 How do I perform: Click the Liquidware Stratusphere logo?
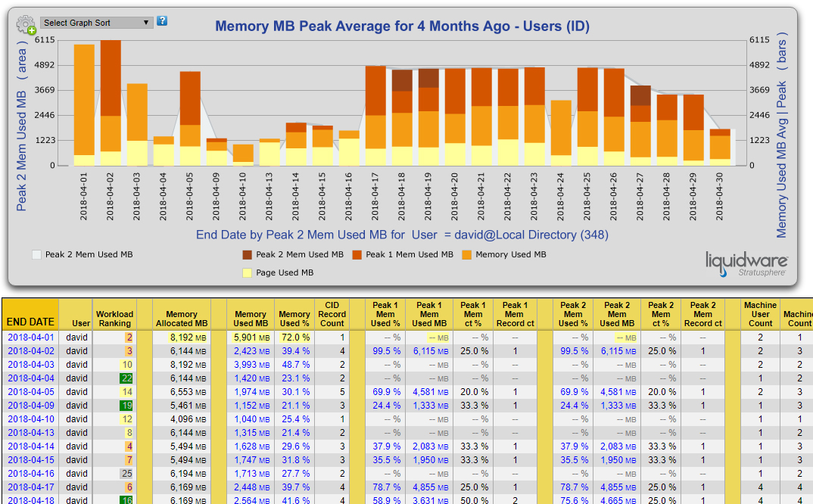746,264
